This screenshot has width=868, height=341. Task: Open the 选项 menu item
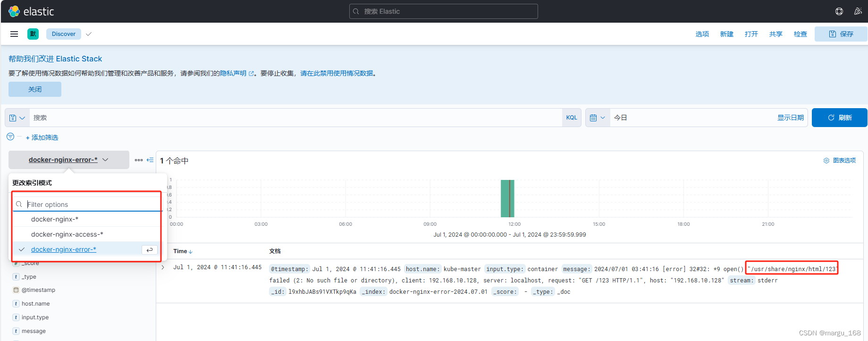(x=702, y=34)
